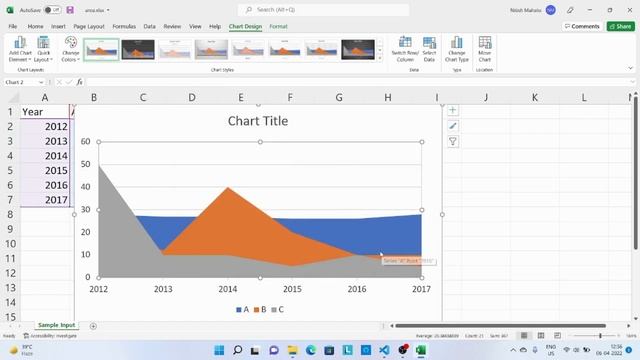Add a new sheet with plus icon

pos(93,326)
